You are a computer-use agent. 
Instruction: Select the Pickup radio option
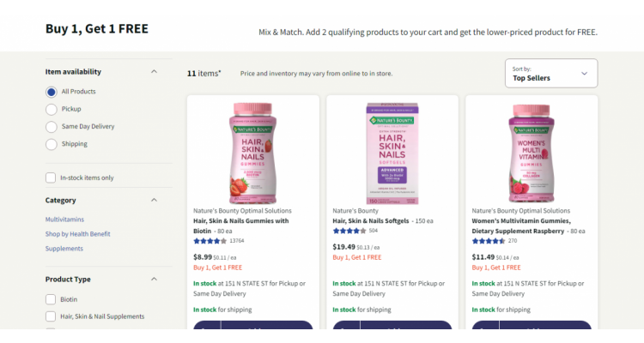pyautogui.click(x=52, y=109)
